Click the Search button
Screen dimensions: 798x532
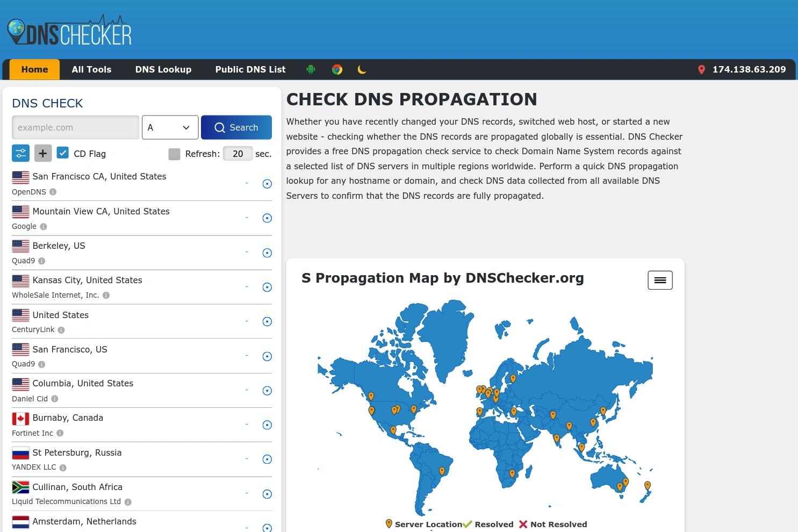click(236, 127)
